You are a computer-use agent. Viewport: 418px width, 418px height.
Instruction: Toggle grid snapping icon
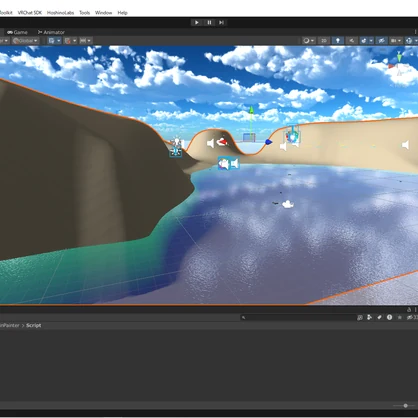[x=68, y=41]
